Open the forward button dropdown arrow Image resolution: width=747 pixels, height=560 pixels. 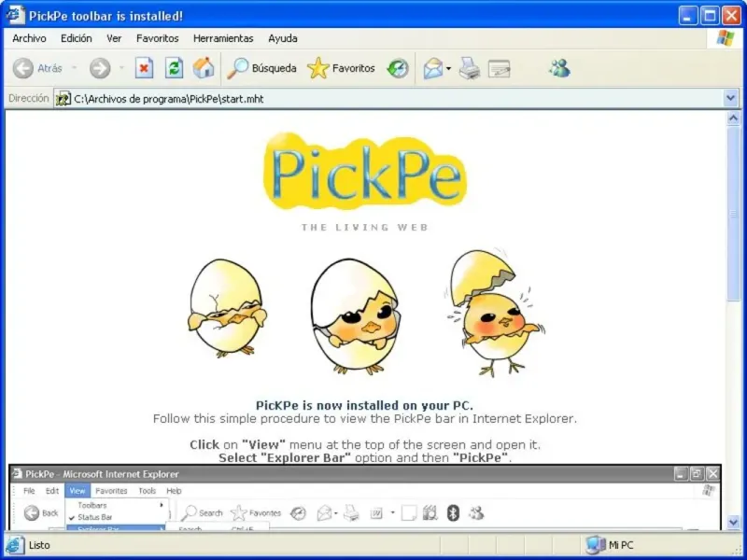(x=121, y=68)
